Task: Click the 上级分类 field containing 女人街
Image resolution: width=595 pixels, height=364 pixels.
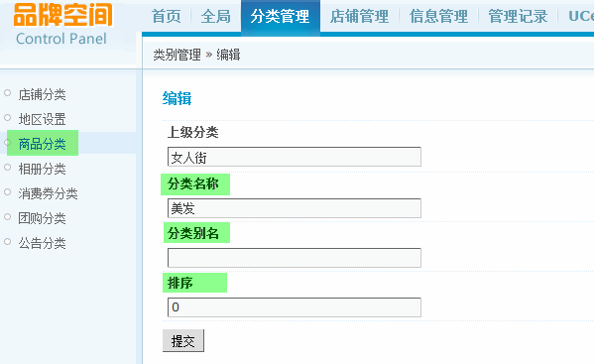Action: click(295, 157)
